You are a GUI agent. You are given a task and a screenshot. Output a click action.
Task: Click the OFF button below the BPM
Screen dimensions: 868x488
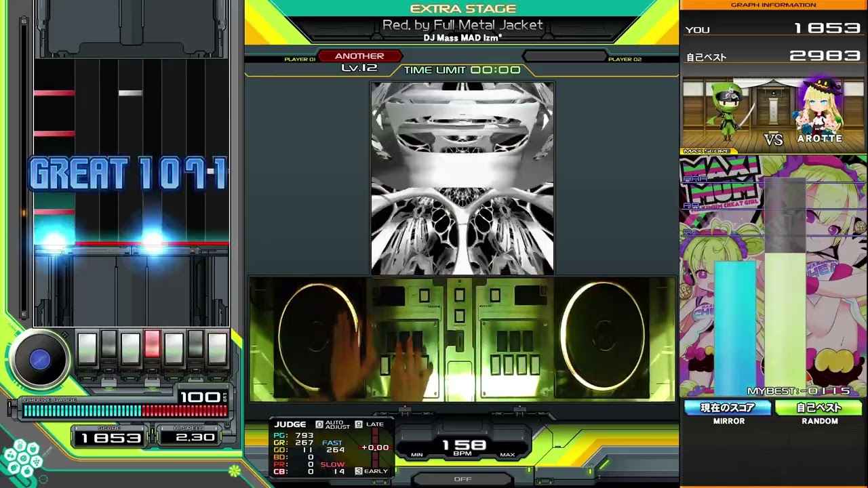[x=462, y=479]
